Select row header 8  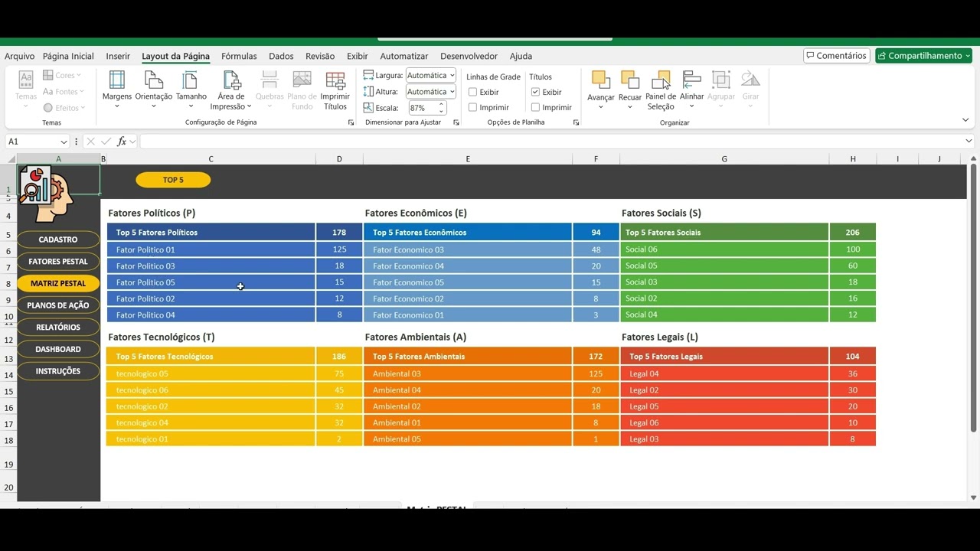8,283
